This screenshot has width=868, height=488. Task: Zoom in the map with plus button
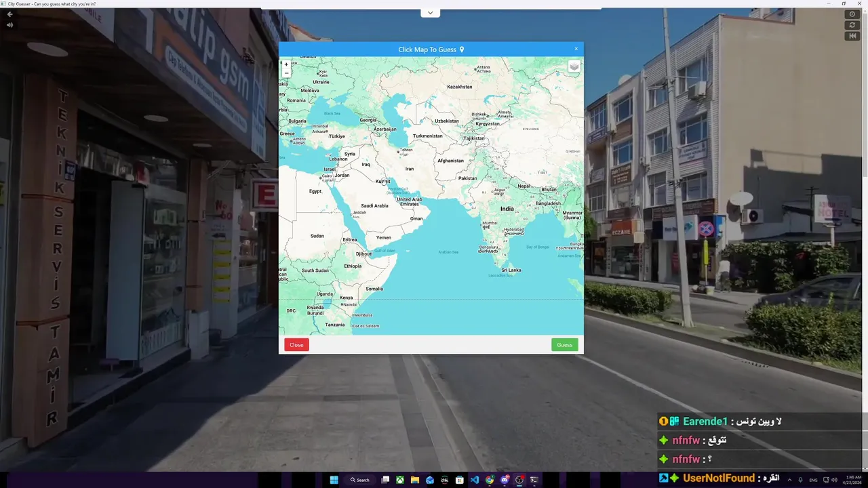286,64
